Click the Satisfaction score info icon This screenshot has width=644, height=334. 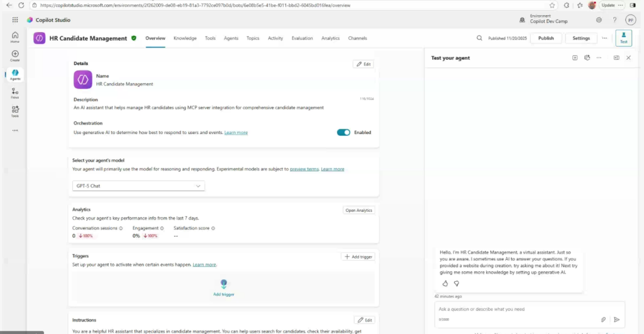213,228
